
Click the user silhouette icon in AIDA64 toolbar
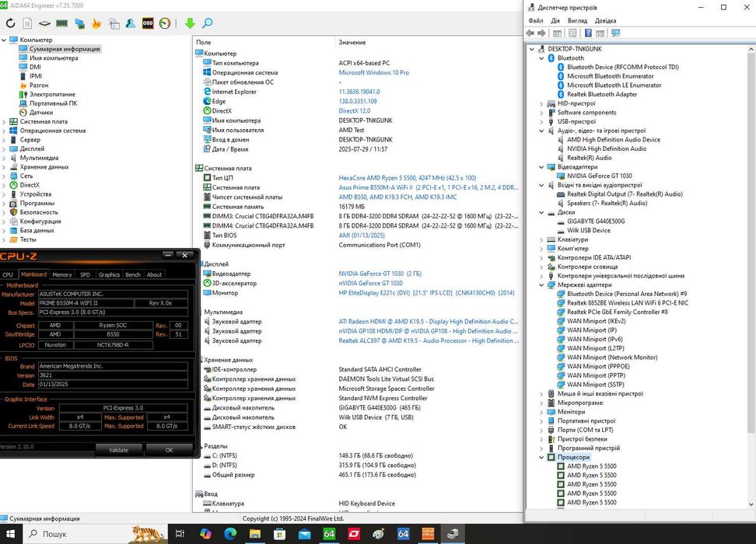(130, 23)
